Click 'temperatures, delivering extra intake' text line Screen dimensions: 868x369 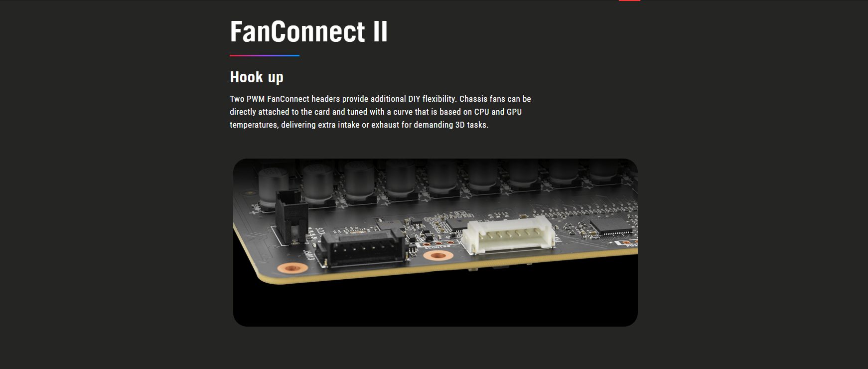pyautogui.click(x=294, y=125)
